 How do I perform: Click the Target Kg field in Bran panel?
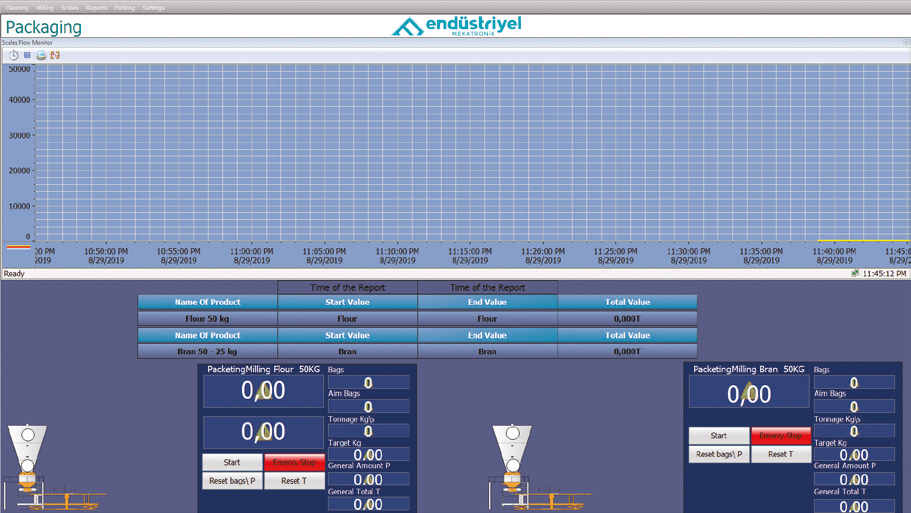tap(853, 455)
